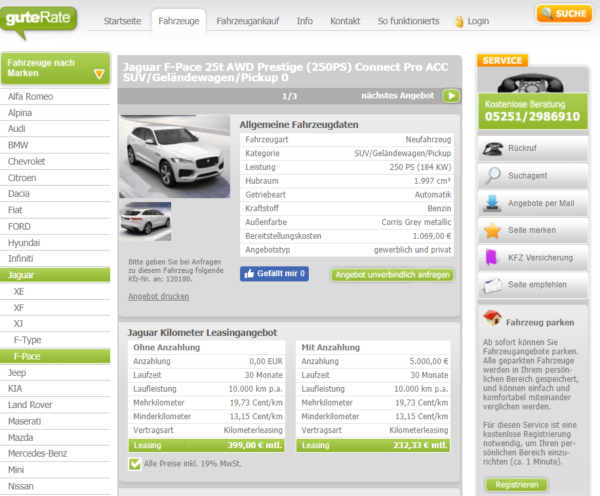Select Hyundai in brand list
Image resolution: width=600 pixels, height=496 pixels.
(55, 243)
